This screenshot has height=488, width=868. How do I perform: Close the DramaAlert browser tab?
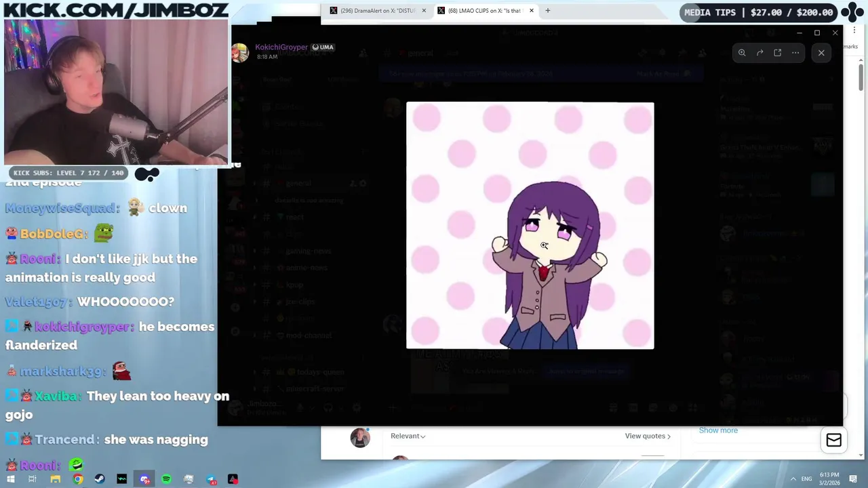point(424,11)
